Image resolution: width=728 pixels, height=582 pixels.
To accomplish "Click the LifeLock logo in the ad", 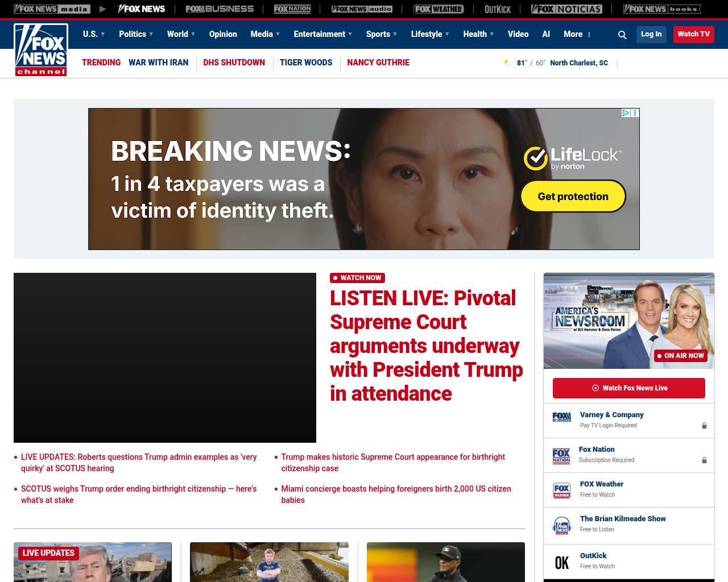I will pos(573,159).
